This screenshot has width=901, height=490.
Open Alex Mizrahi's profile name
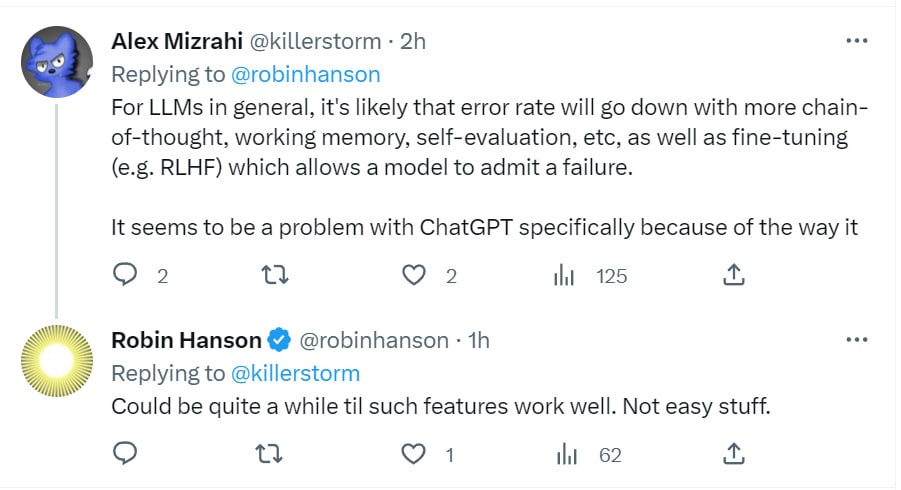pyautogui.click(x=173, y=41)
